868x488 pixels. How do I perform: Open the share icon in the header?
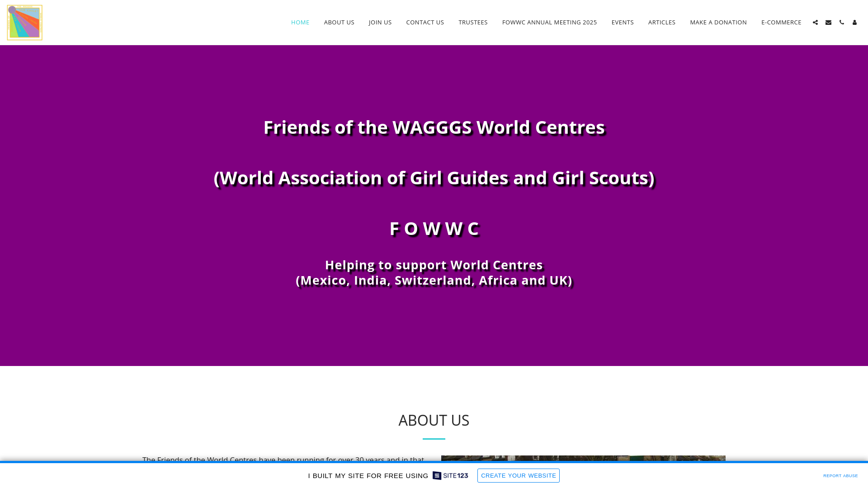click(x=815, y=23)
